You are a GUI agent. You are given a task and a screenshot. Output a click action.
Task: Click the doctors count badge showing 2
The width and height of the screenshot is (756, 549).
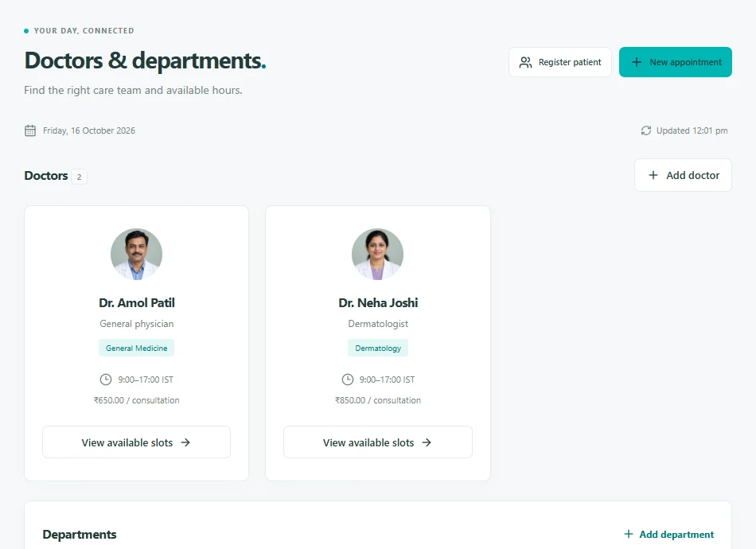pos(79,177)
